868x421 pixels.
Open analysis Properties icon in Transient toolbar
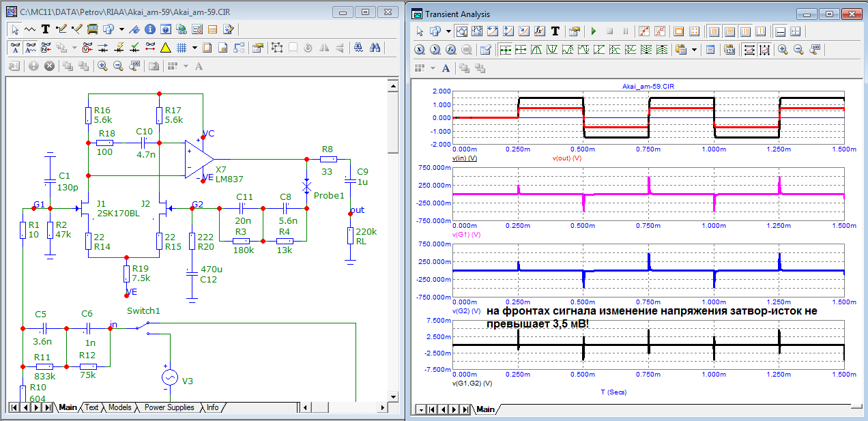pyautogui.click(x=574, y=31)
